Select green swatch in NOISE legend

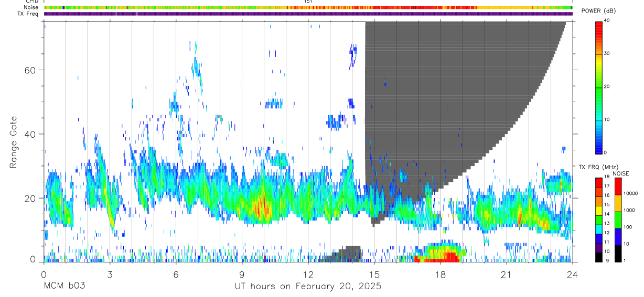coord(617,220)
